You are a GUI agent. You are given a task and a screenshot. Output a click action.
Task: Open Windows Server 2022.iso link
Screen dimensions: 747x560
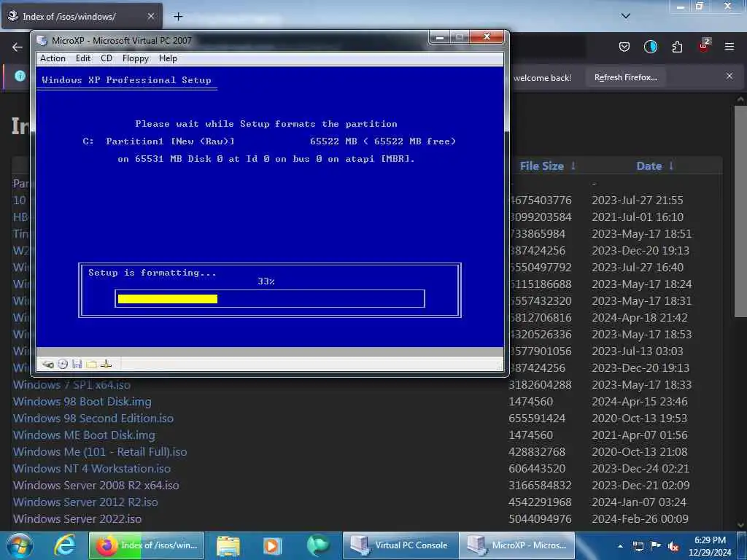pos(77,518)
